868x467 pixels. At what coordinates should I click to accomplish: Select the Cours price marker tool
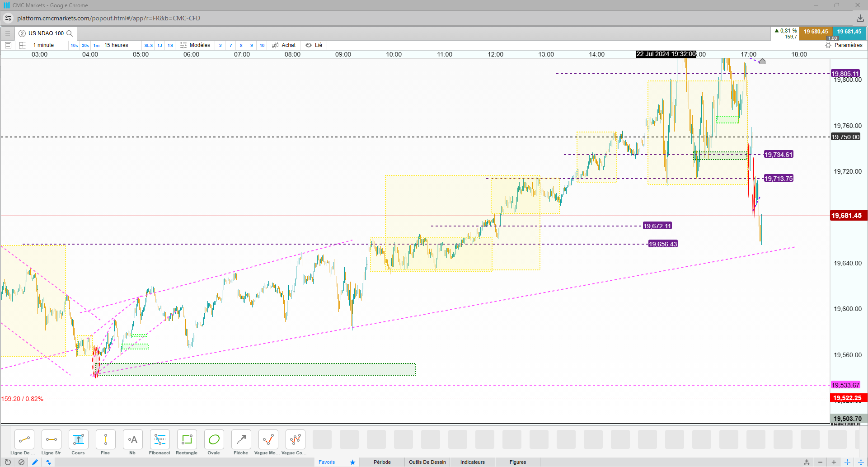tap(78, 443)
